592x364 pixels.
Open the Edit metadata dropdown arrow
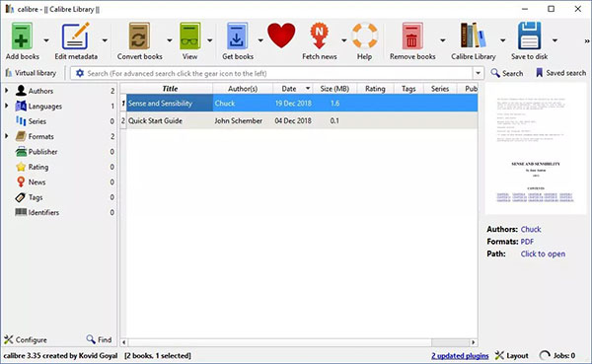pos(105,40)
